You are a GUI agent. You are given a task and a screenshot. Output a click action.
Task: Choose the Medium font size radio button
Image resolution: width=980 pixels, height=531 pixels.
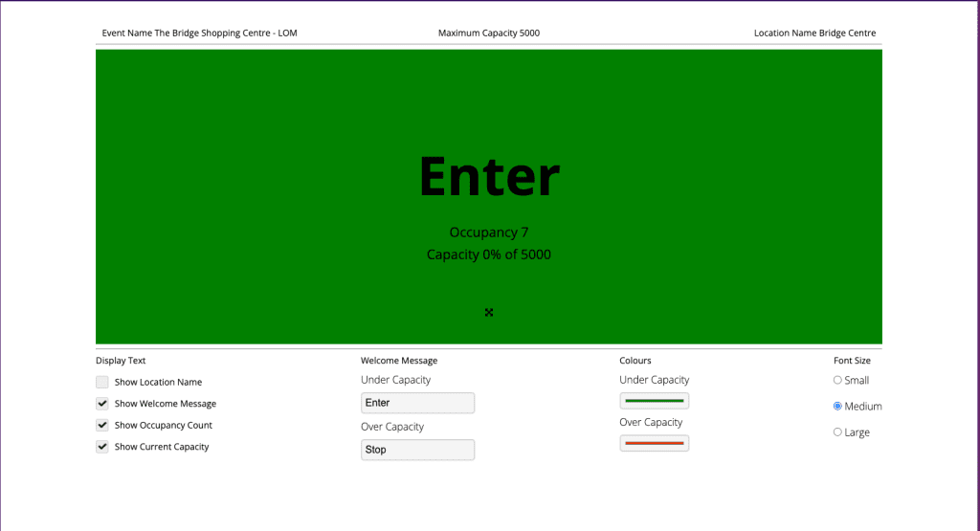[837, 406]
